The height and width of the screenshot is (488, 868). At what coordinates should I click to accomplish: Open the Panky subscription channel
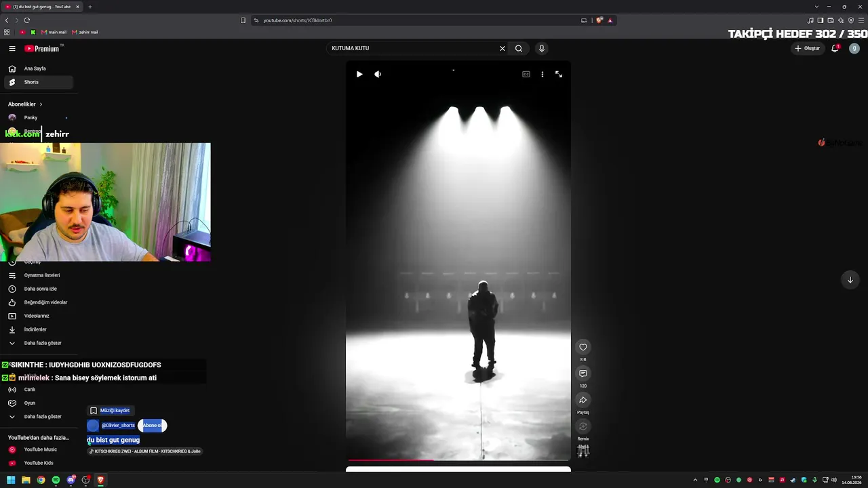tap(38, 118)
